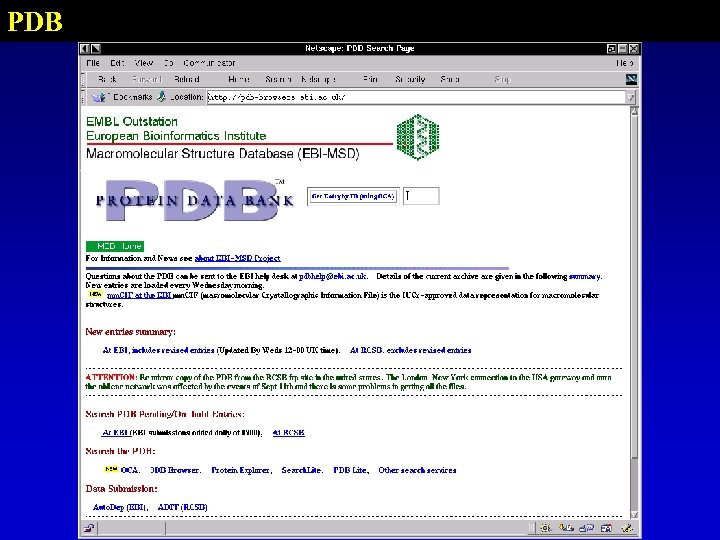Click the Search toolbar button
The width and height of the screenshot is (720, 540).
(278, 79)
